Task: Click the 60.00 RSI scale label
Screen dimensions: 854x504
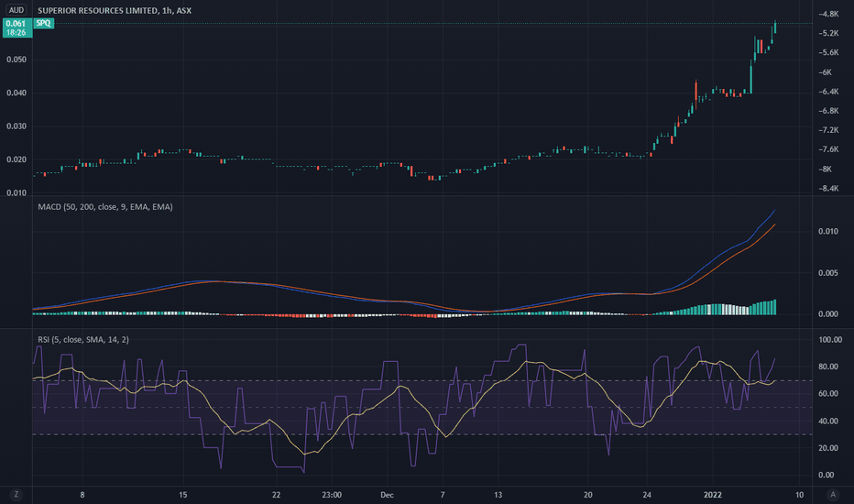Action: [x=828, y=393]
